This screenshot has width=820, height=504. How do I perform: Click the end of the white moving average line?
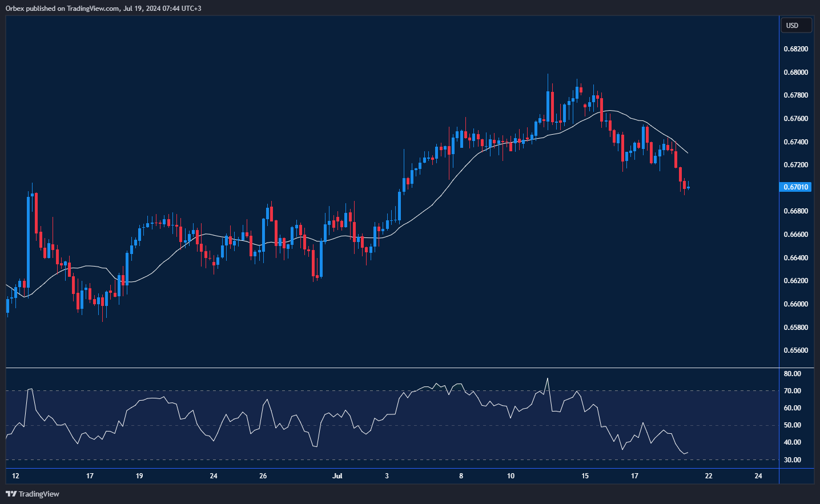click(x=688, y=153)
